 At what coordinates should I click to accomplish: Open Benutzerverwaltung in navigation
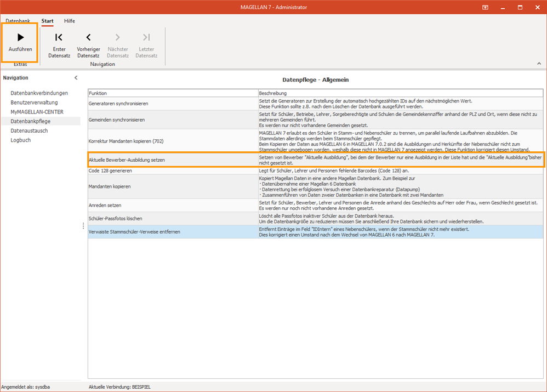point(34,103)
